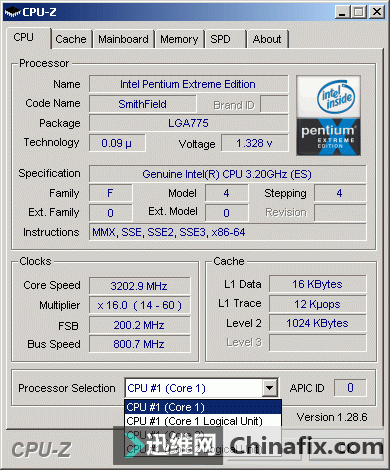Expand the Processor Selection dropdown arrow
Screen dimensions: 390x470
tap(270, 388)
